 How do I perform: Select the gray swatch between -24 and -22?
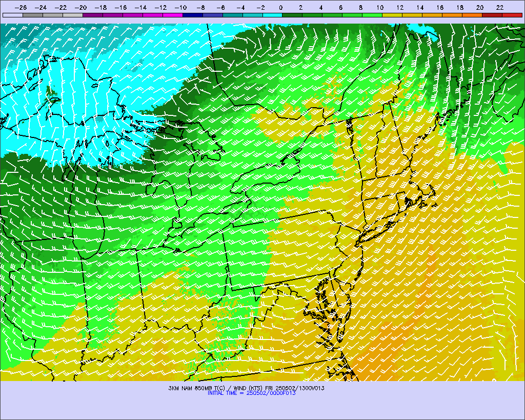point(53,15)
